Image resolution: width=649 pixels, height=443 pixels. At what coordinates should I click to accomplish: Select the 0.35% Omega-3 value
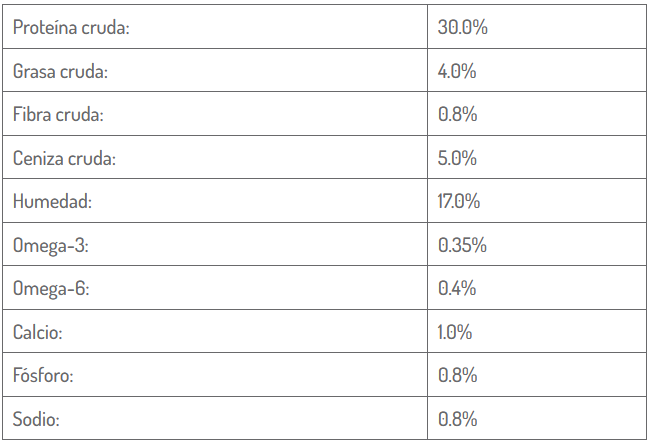pyautogui.click(x=462, y=245)
